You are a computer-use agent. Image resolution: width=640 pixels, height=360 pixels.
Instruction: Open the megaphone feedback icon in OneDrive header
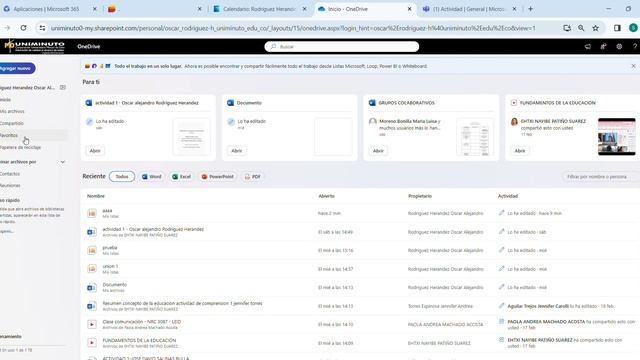coord(588,47)
